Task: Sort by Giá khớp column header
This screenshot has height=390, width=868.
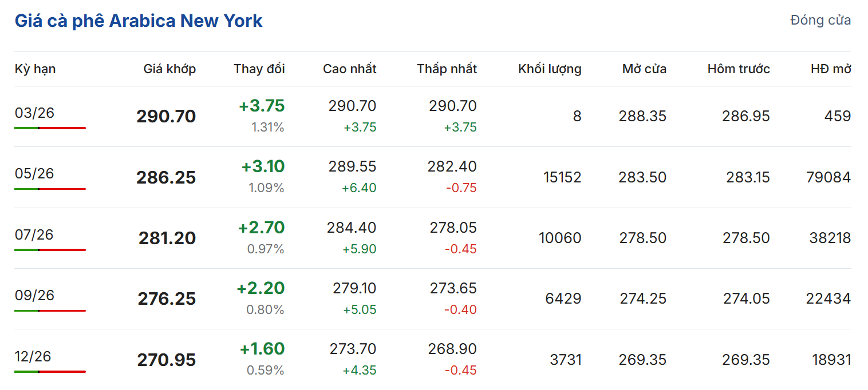Action: [169, 69]
